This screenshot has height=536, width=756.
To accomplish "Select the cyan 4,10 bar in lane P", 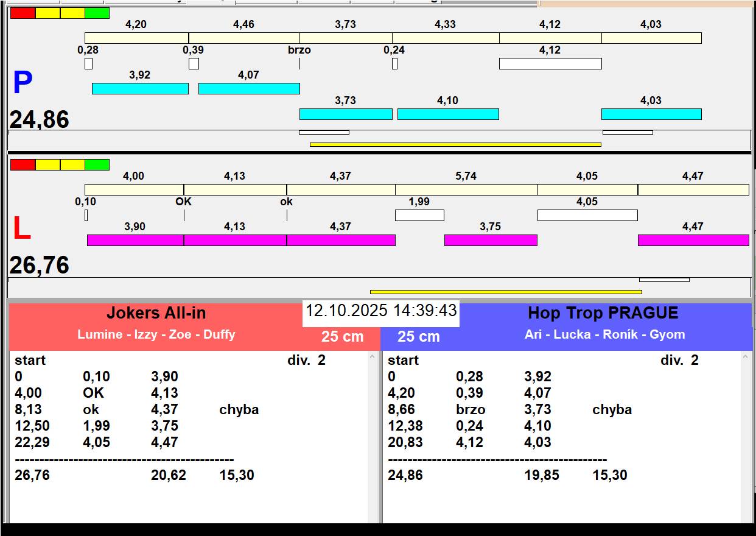I will [448, 114].
